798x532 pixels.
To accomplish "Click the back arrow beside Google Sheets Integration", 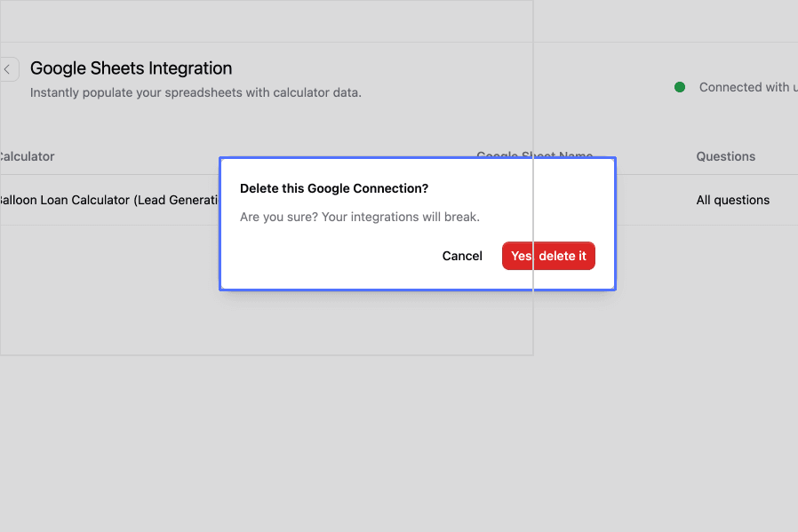I will 8,69.
